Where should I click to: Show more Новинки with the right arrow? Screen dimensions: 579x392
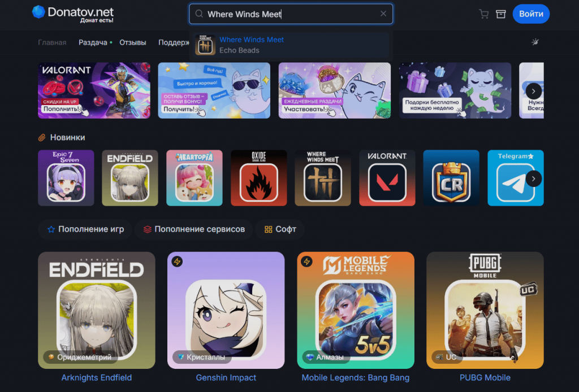click(x=534, y=179)
